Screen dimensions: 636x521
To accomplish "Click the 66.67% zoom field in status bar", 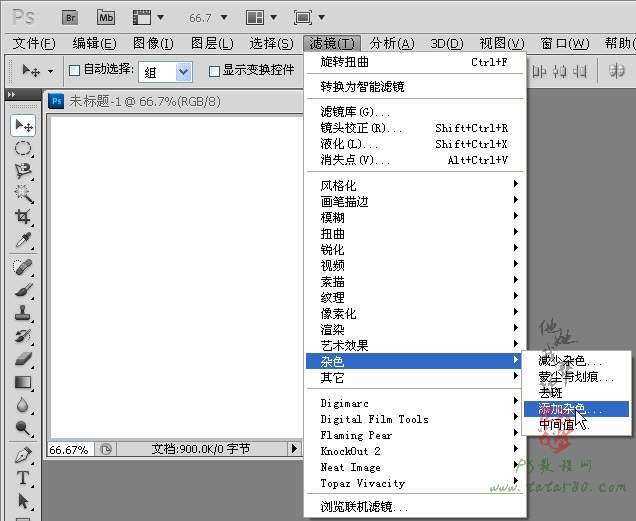I will (71, 450).
